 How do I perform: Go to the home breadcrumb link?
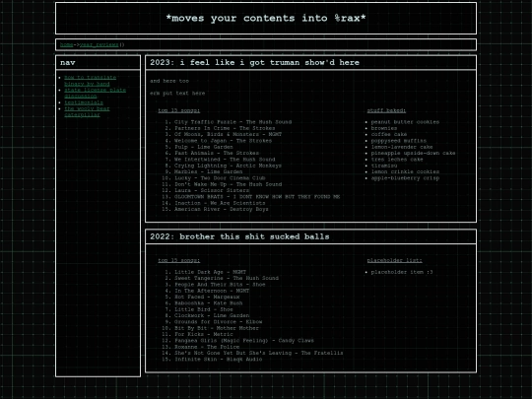point(66,44)
